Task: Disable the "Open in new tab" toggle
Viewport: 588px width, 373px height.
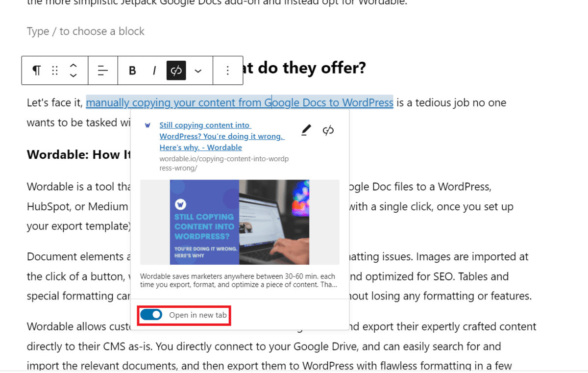Action: pos(151,314)
